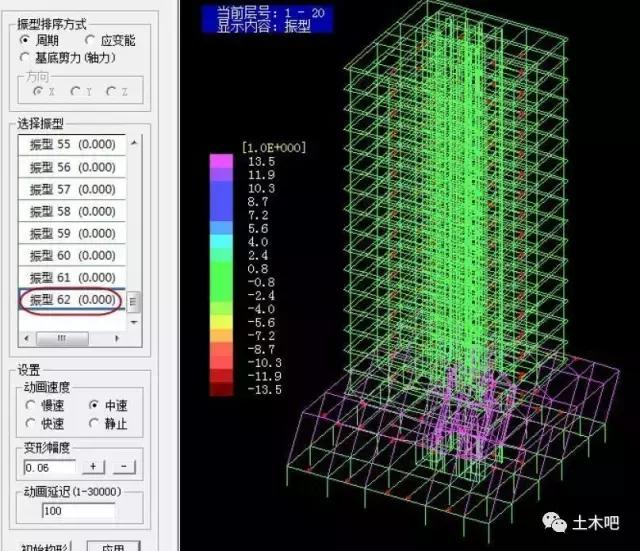Choose direction Y radio button
The image size is (640, 551).
pyautogui.click(x=75, y=91)
